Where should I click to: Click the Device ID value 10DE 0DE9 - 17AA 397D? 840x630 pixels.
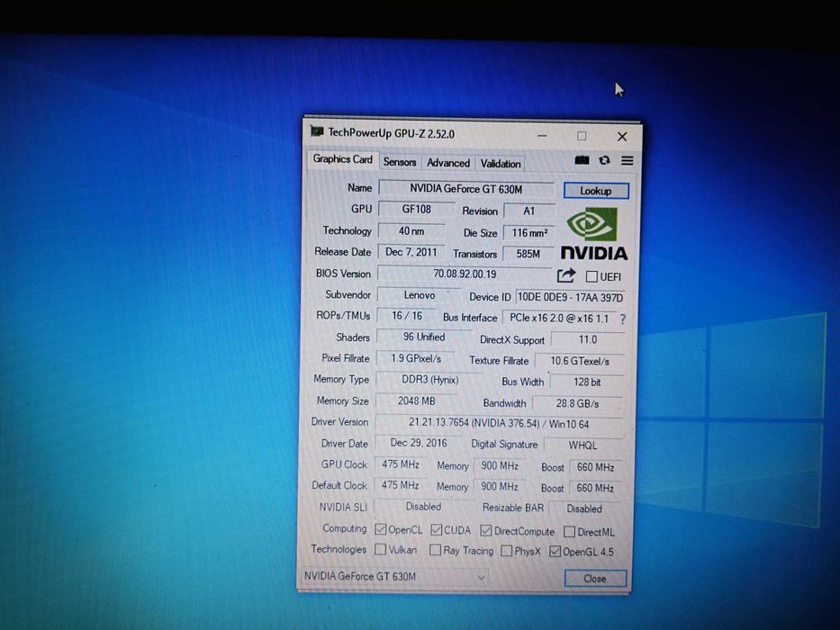pos(570,297)
